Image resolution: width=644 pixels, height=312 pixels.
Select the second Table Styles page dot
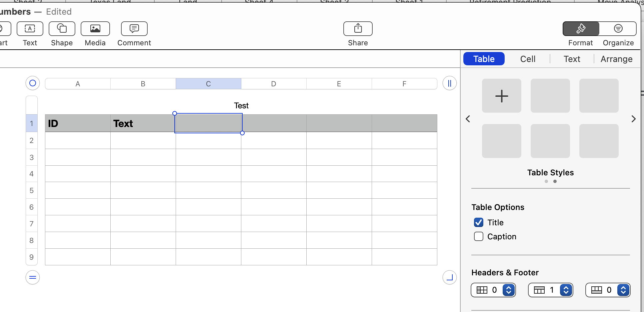click(x=555, y=181)
